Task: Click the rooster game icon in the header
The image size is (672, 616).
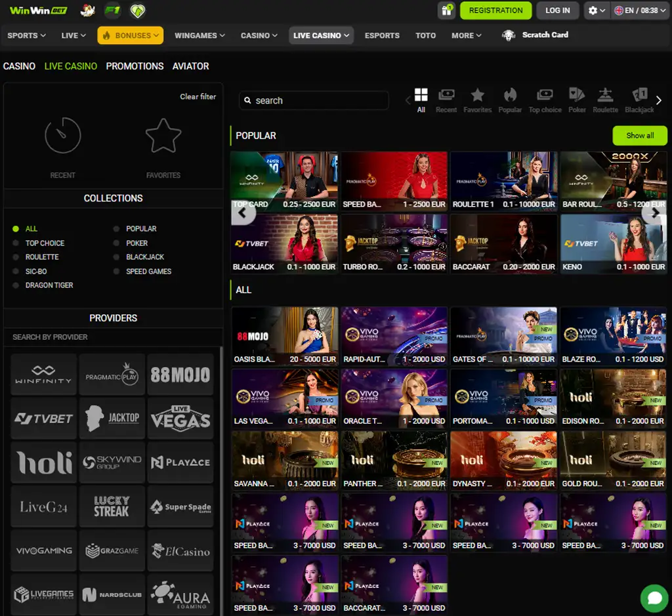Action: click(x=85, y=10)
